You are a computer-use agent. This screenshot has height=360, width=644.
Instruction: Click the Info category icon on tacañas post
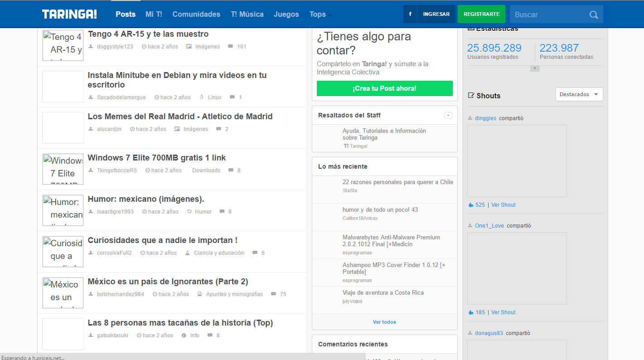pyautogui.click(x=184, y=336)
